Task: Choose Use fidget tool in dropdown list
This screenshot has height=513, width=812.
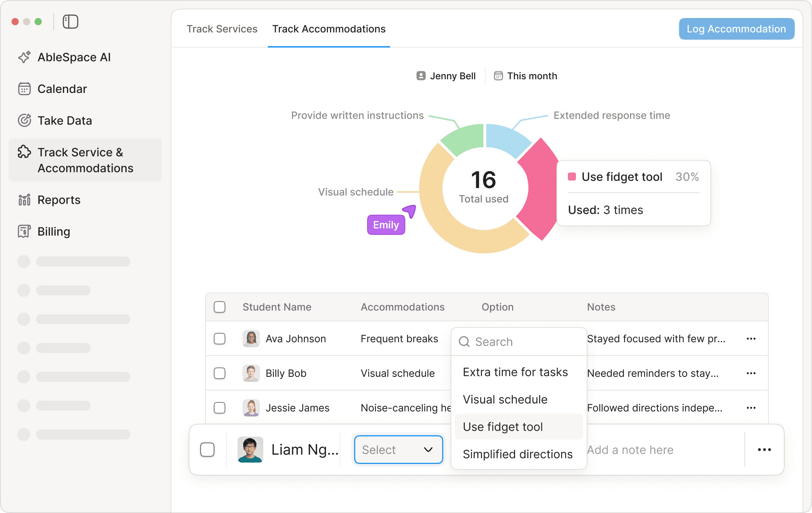Action: (519, 427)
